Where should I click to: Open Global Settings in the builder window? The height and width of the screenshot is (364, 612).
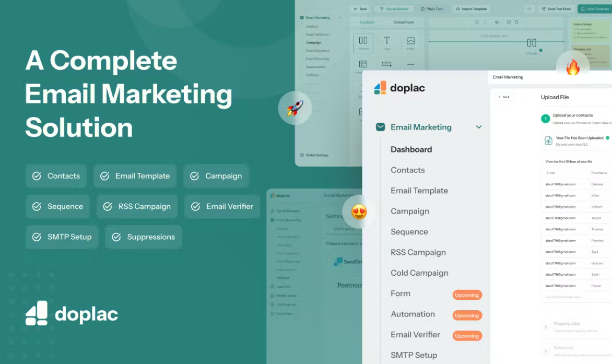(314, 155)
